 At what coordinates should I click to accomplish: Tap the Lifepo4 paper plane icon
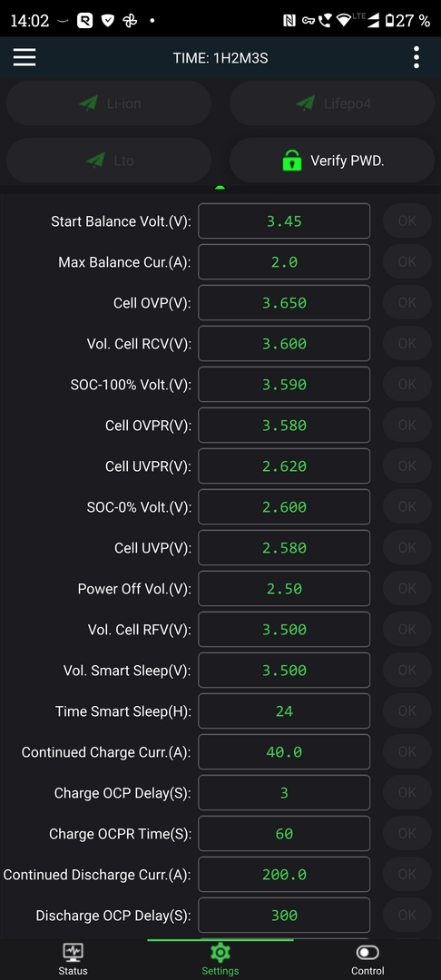tap(306, 103)
